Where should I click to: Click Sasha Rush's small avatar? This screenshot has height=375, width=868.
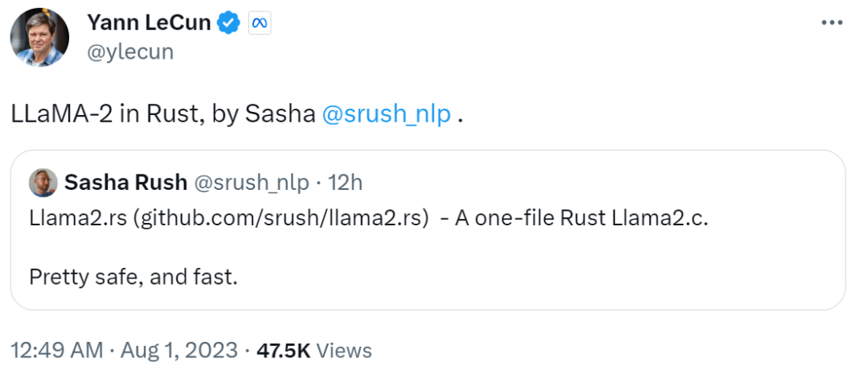click(x=43, y=183)
